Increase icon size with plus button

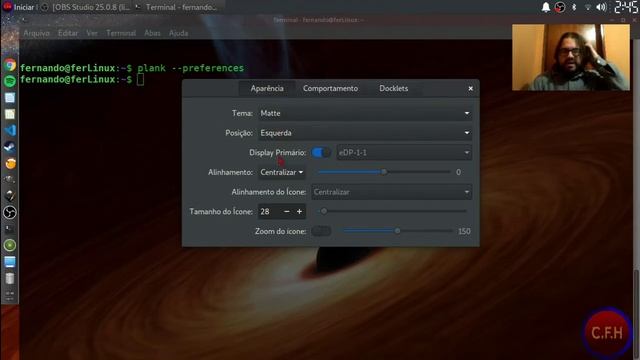pos(299,211)
